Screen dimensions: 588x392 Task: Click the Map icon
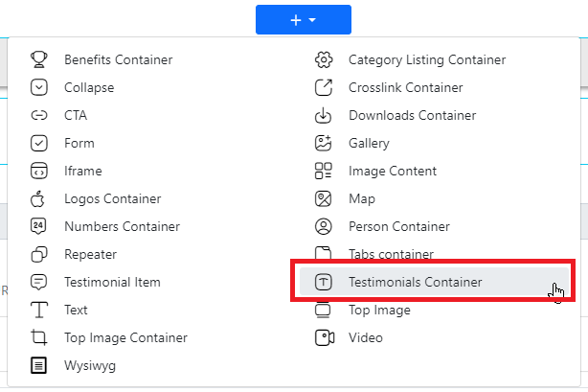(324, 198)
